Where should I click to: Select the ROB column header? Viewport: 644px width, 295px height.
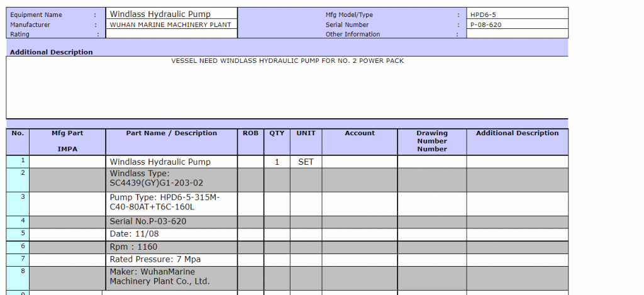tap(250, 133)
